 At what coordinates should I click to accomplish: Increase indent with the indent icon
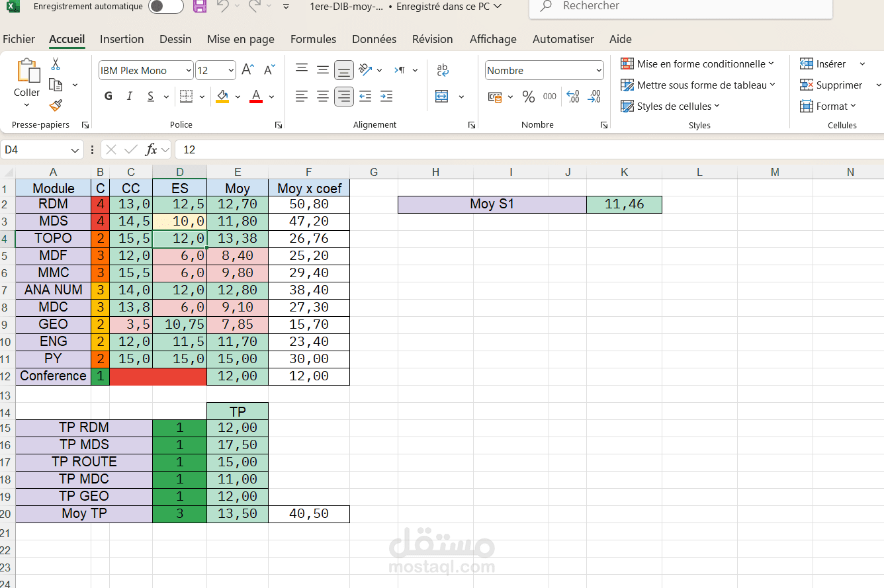pyautogui.click(x=386, y=97)
